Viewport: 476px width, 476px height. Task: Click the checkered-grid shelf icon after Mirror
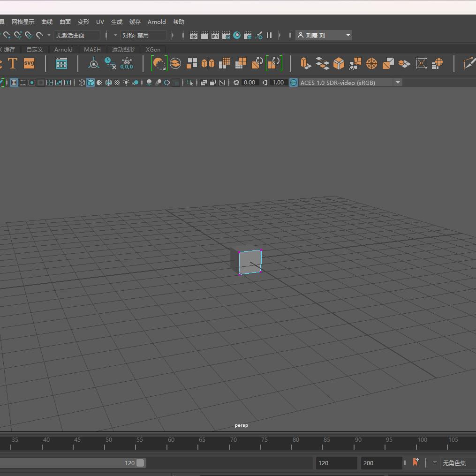[x=224, y=63]
